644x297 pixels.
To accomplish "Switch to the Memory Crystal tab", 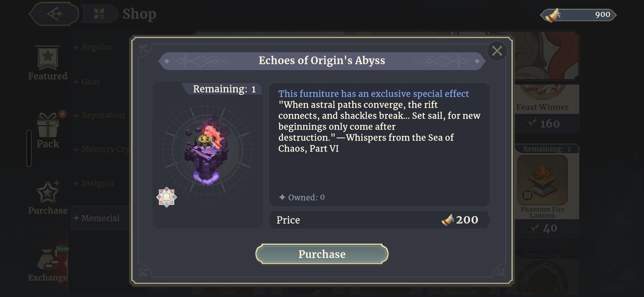I will tap(105, 149).
